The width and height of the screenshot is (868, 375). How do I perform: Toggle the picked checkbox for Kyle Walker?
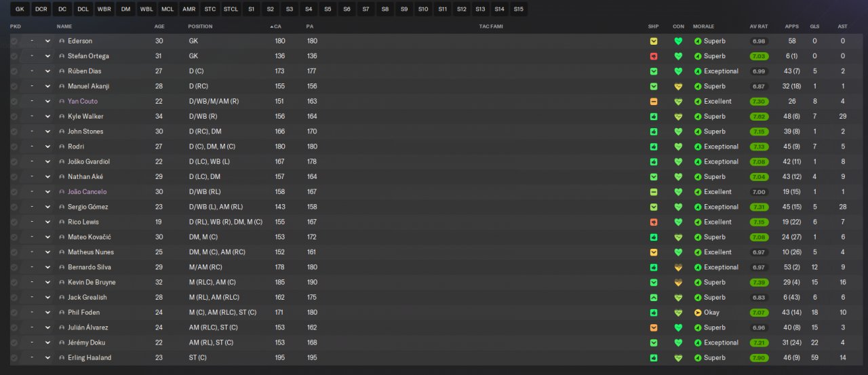click(14, 117)
